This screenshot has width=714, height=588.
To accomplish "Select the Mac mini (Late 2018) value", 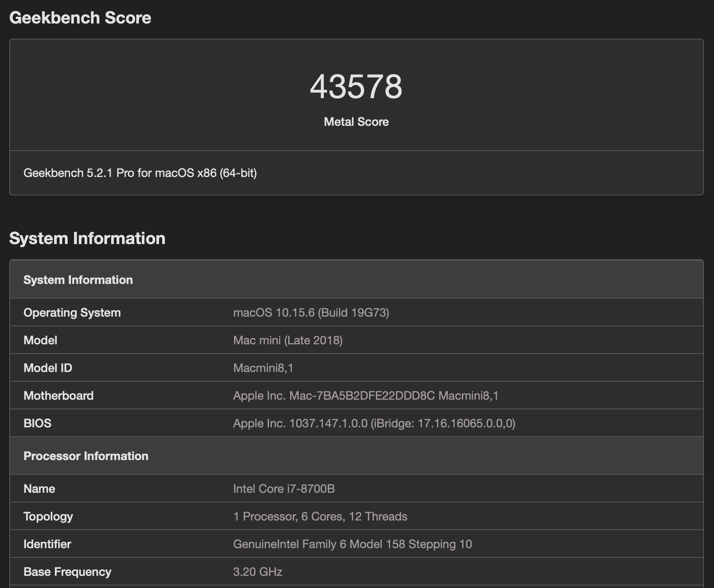I will coord(288,340).
